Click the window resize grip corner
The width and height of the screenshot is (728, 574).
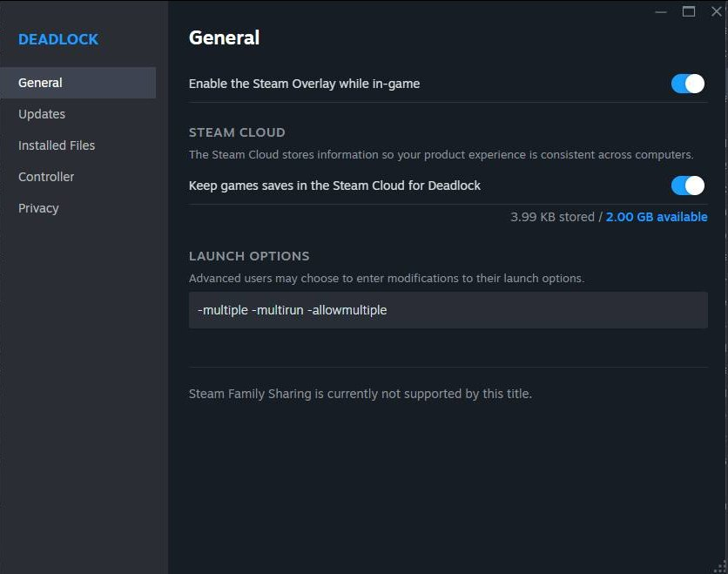tap(720, 566)
